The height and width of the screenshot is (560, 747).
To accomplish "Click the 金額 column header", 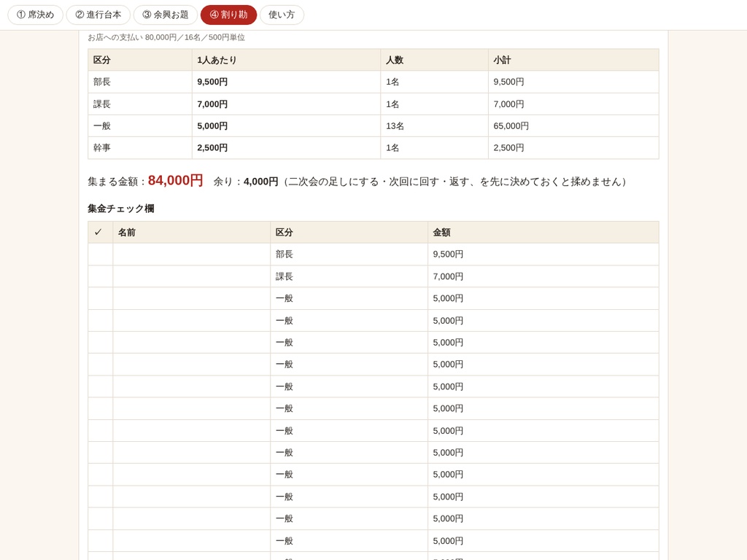I will (x=543, y=233).
